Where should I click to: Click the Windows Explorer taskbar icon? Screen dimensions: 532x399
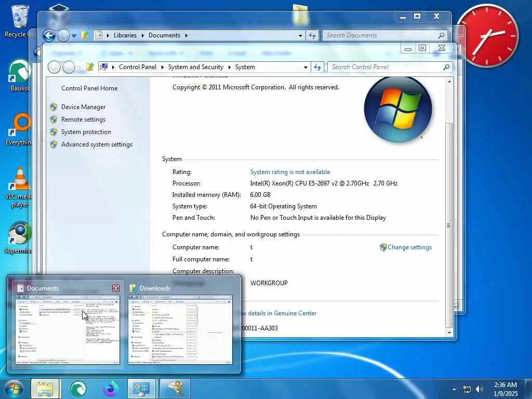click(x=45, y=389)
